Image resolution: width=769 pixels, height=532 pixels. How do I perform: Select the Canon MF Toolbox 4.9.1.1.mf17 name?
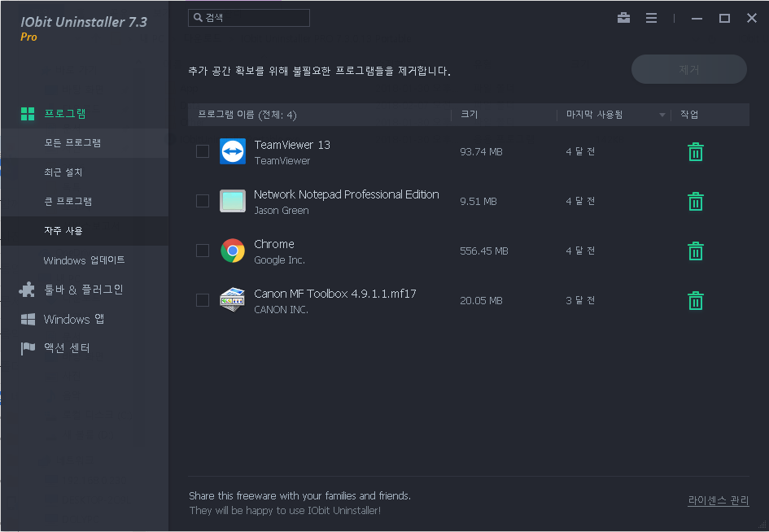335,294
